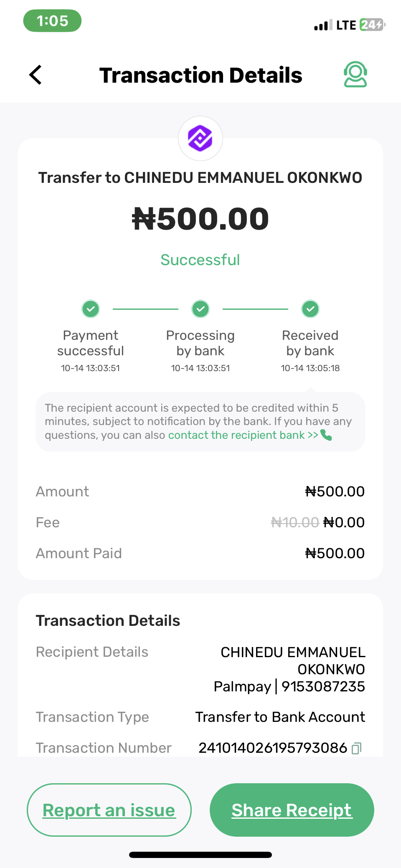Image resolution: width=401 pixels, height=868 pixels.
Task: Tap the green phone icon
Action: (x=326, y=435)
